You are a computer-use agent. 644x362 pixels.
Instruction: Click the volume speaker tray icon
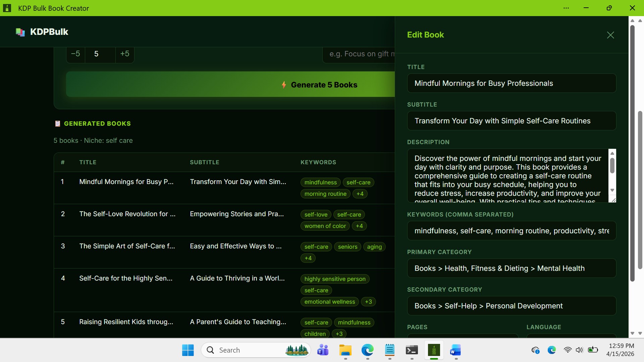point(579,350)
